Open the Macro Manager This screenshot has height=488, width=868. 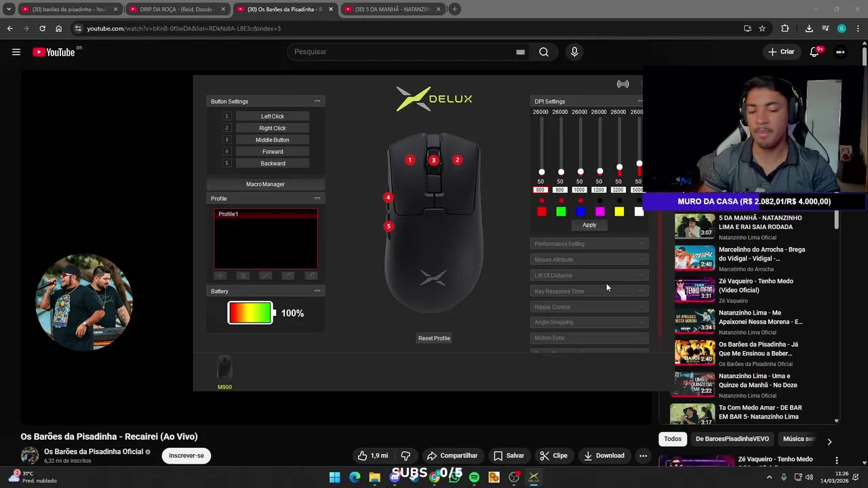tap(265, 184)
